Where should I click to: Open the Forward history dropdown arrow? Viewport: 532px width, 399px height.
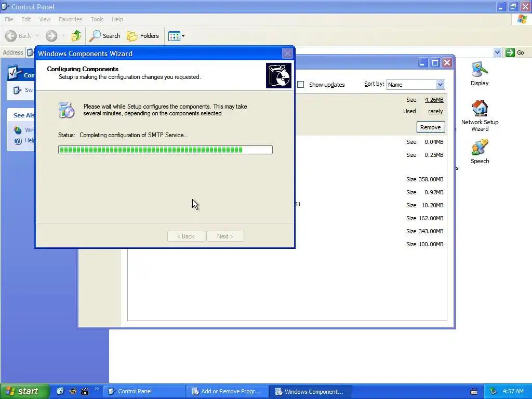coord(63,36)
